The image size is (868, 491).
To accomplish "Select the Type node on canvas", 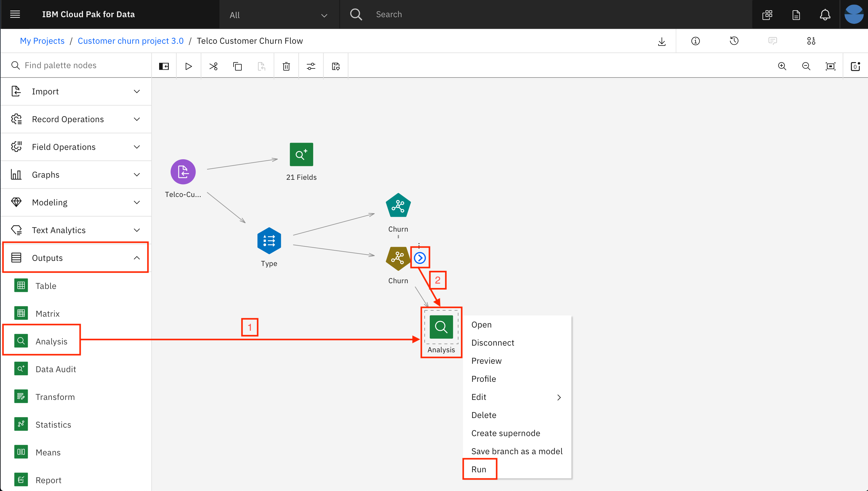I will [269, 240].
